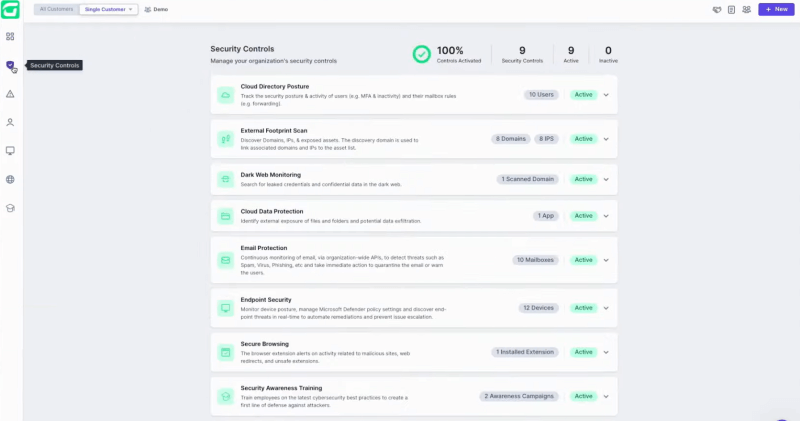The width and height of the screenshot is (800, 421).
Task: Click Active status on Endpoint Security
Action: 584,308
